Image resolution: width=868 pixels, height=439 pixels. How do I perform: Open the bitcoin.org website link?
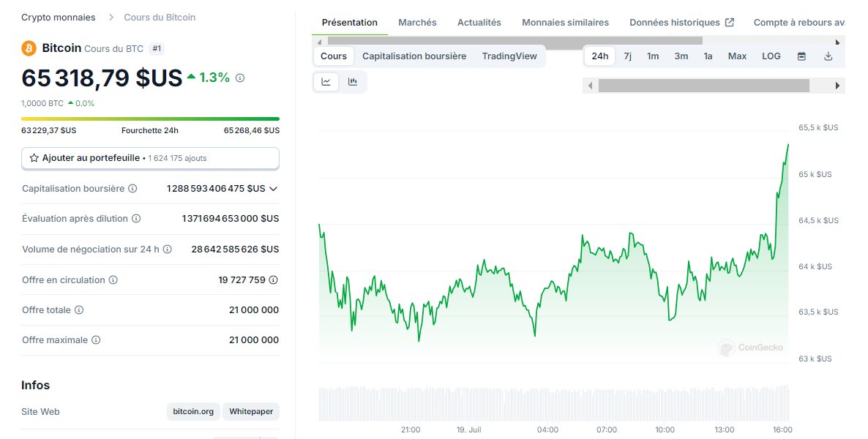pos(193,411)
